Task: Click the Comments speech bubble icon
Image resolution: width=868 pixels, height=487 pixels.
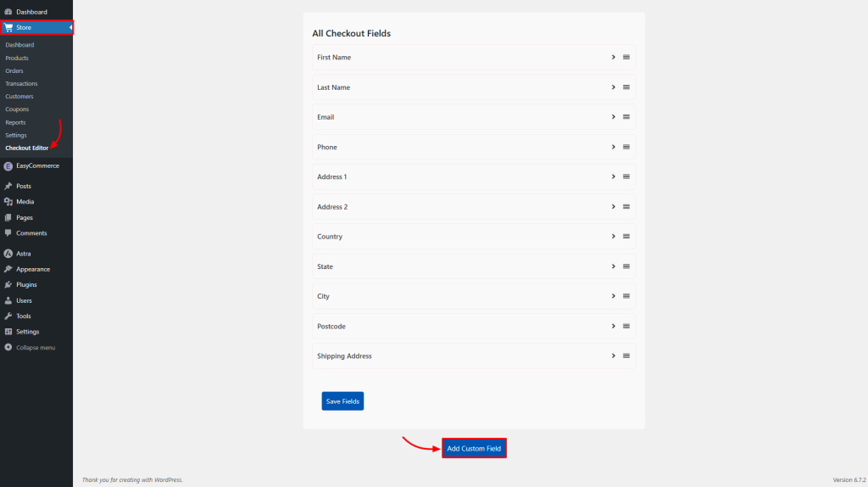Action: (8, 233)
